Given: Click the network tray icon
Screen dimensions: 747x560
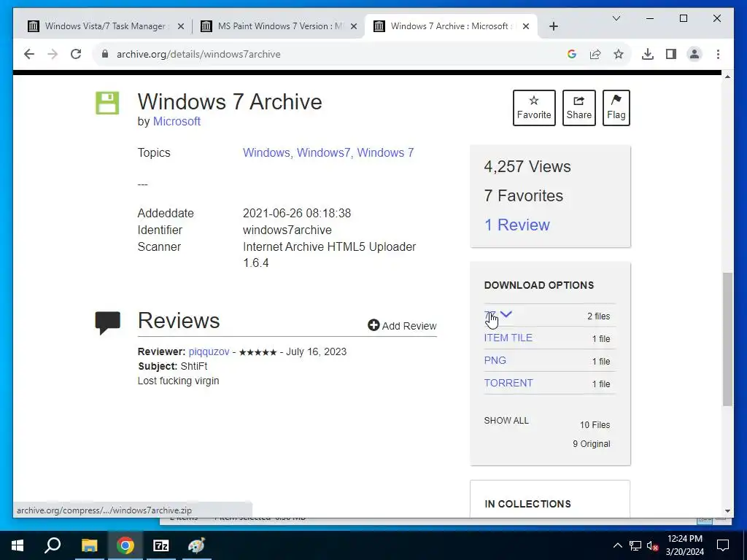Looking at the screenshot, I should pos(635,545).
